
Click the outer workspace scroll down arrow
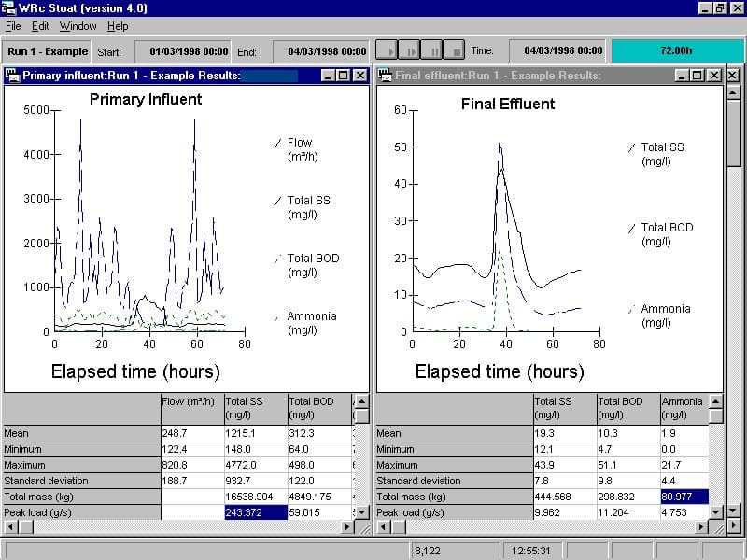point(734,511)
